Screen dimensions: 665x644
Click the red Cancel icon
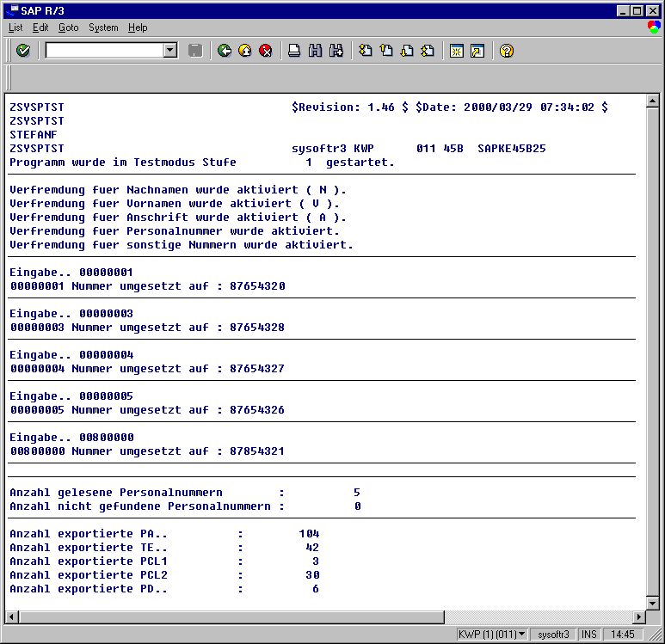pos(266,51)
